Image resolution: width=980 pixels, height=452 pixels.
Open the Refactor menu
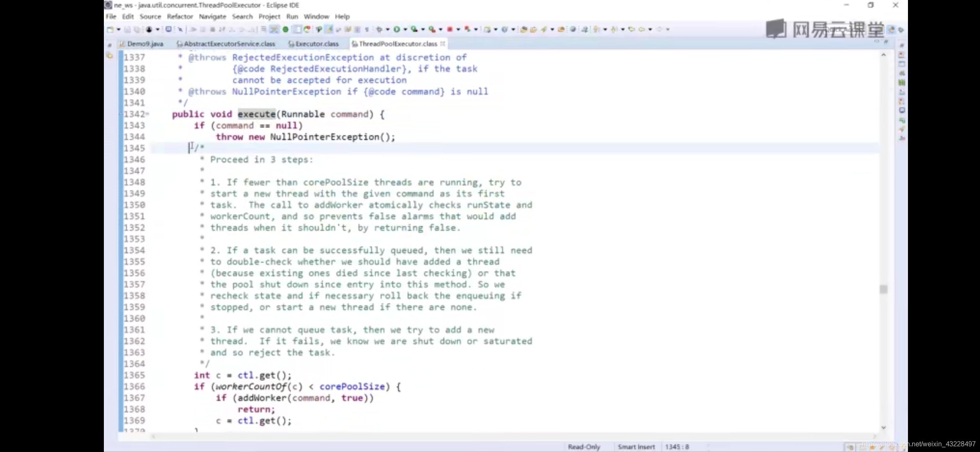(x=180, y=16)
